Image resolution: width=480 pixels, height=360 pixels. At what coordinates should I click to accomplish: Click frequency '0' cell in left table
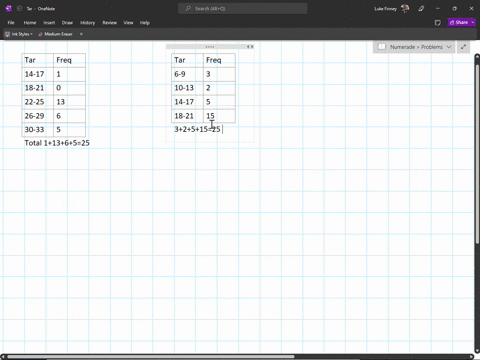click(69, 88)
